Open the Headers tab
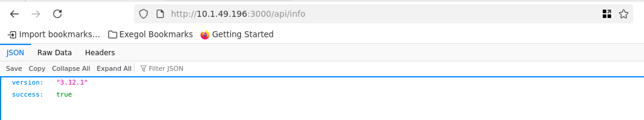Image resolution: width=644 pixels, height=120 pixels. point(100,53)
